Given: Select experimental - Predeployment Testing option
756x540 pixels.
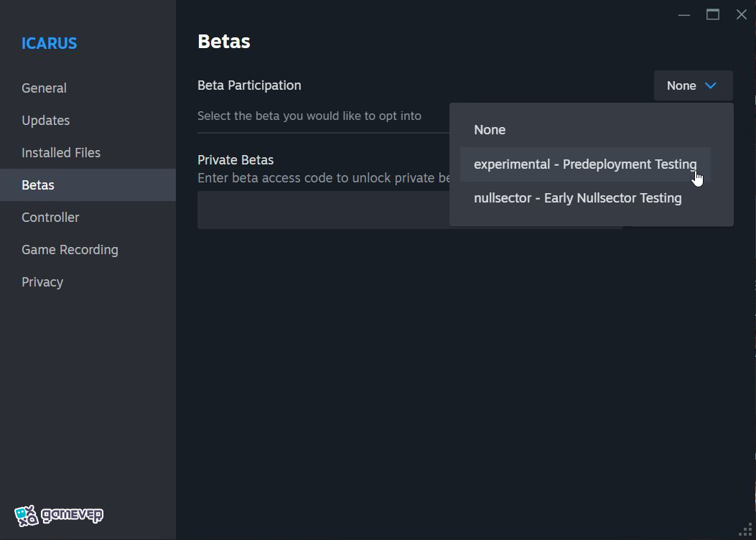Looking at the screenshot, I should 585,164.
